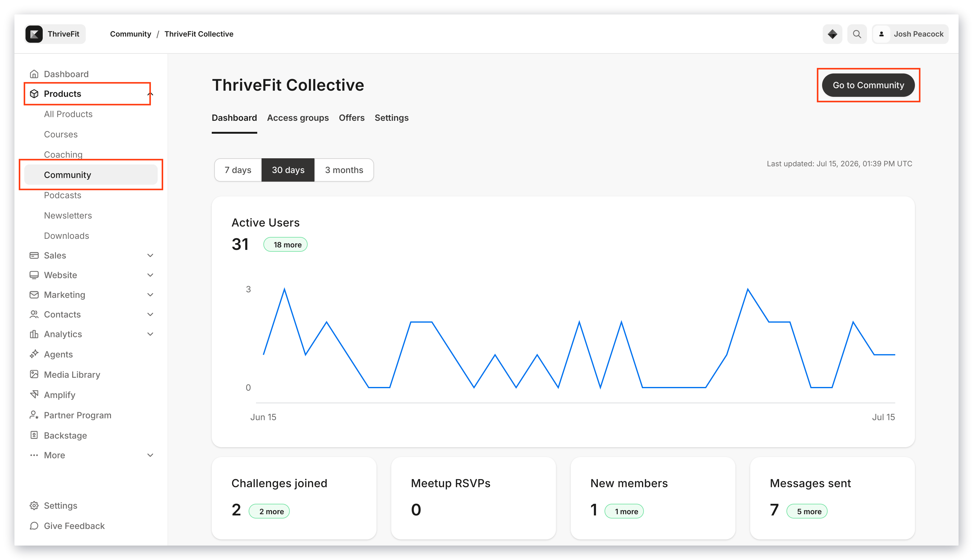Click the Media Library image icon
This screenshot has width=973, height=560.
pos(34,374)
